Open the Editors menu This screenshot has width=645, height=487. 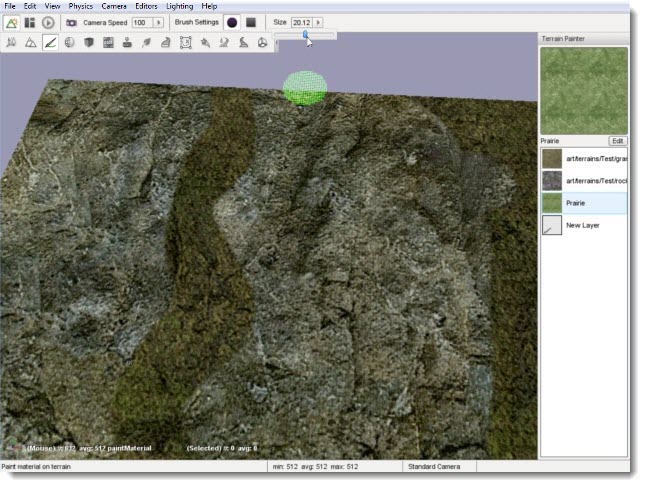pyautogui.click(x=146, y=6)
